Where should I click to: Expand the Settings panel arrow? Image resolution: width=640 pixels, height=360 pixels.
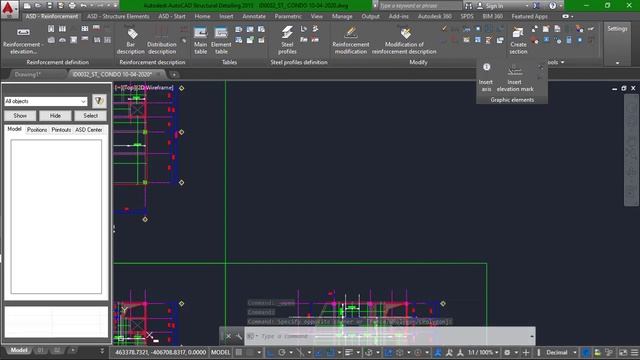click(x=617, y=62)
